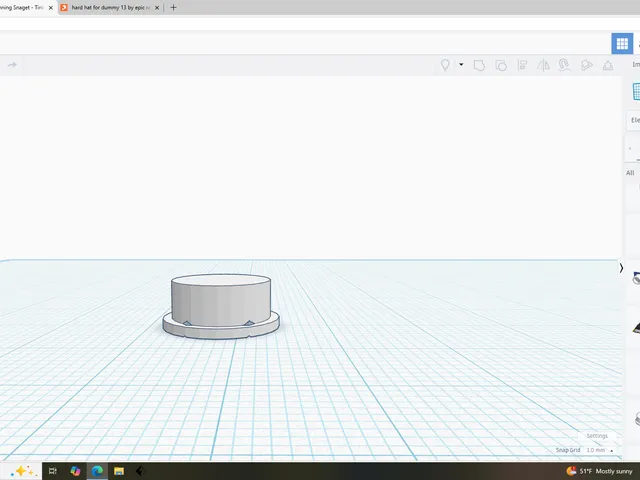Viewport: 640px width, 480px height.
Task: Click the weight-shaped icon ending the toolbar
Action: point(608,65)
